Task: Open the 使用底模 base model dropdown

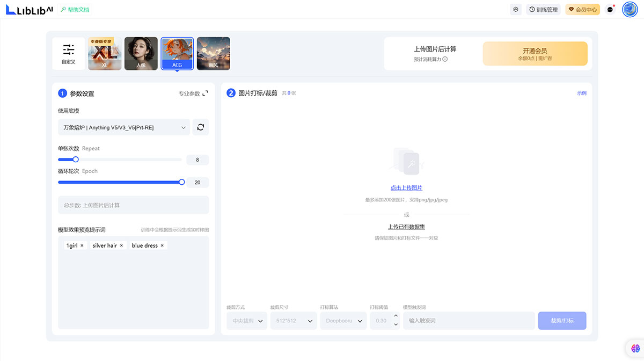Action: pos(124,127)
